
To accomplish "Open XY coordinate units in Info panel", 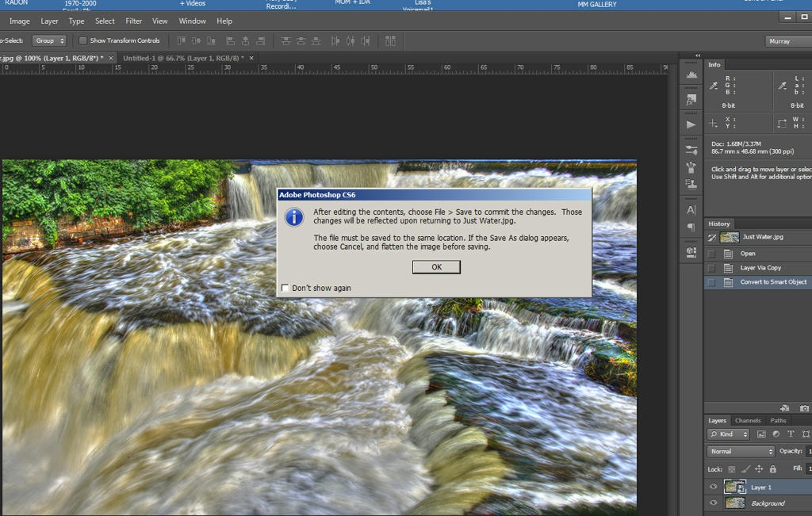I will click(713, 123).
